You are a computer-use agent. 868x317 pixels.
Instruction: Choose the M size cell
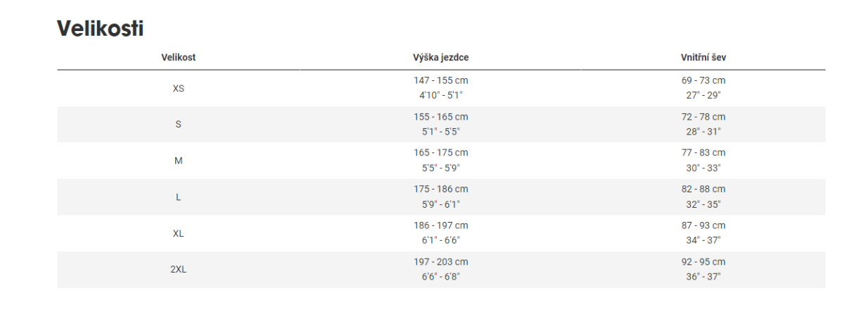click(x=178, y=161)
